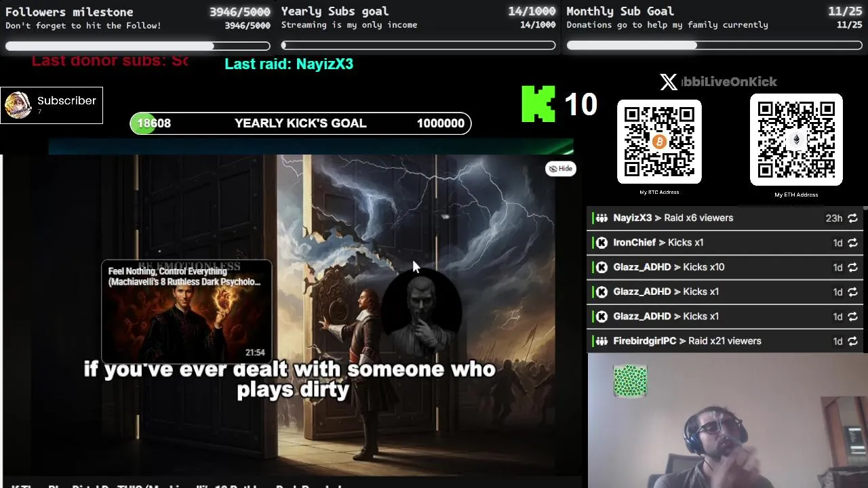Click the raid people icon beside NayizX3
The height and width of the screenshot is (488, 868).
[601, 218]
